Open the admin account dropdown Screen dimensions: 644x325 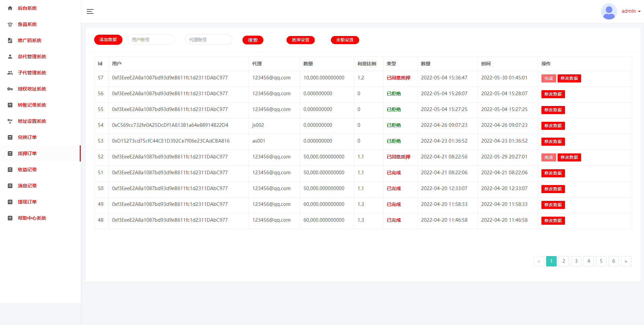pos(631,11)
